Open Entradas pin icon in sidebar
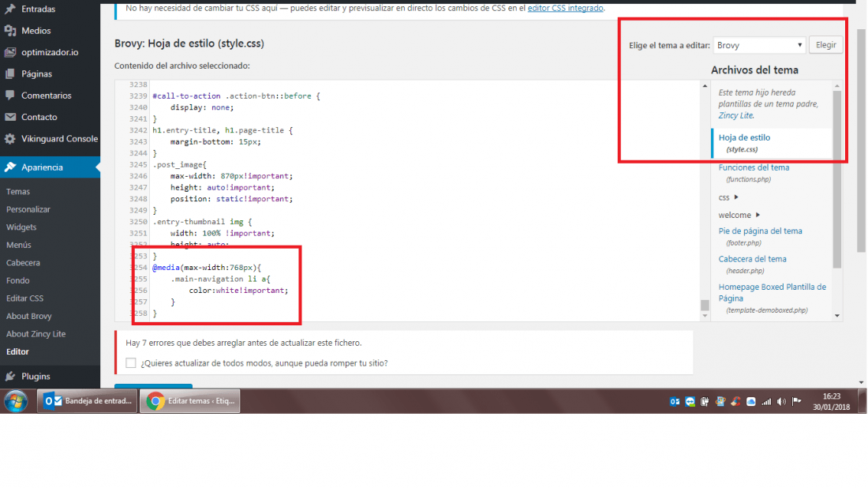The image size is (868, 488). (x=10, y=9)
